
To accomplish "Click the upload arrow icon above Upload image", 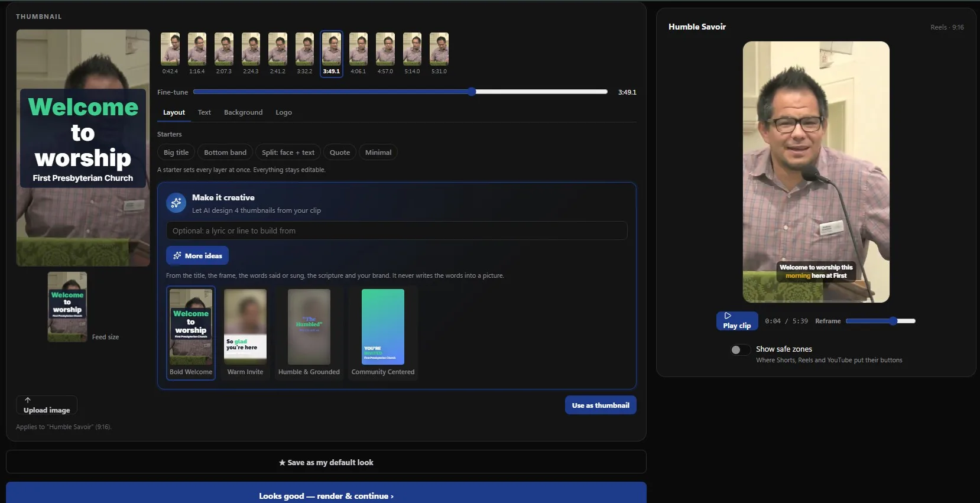I will click(x=28, y=400).
